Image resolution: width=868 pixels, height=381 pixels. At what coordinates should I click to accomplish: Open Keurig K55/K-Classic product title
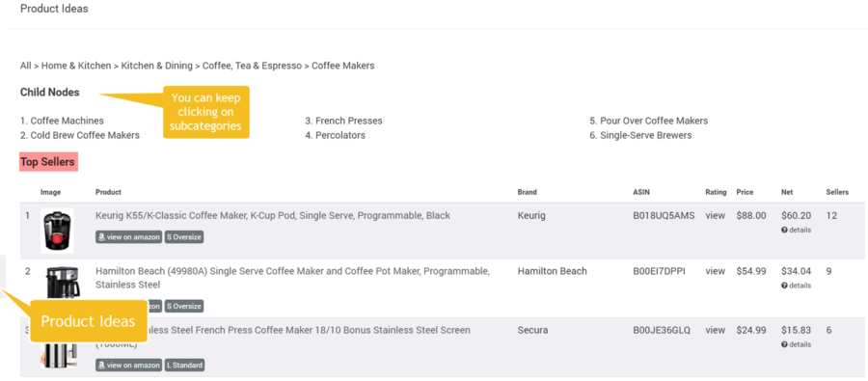(273, 215)
